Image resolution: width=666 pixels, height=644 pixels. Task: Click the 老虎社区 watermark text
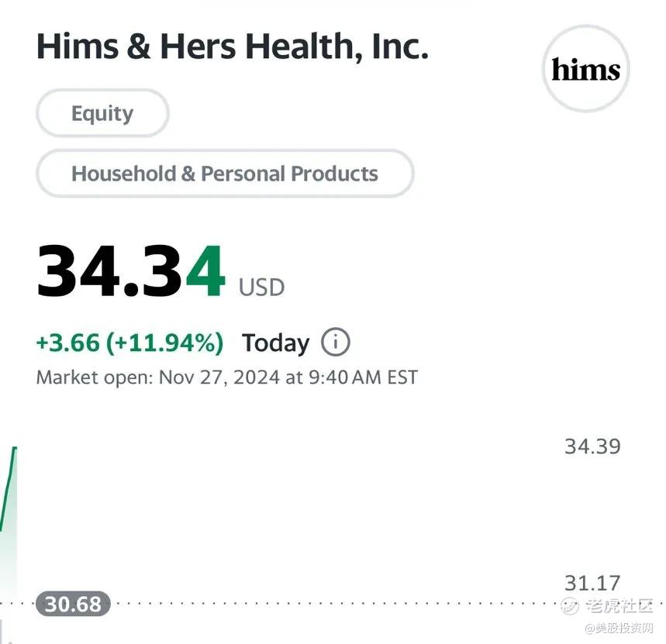point(620,605)
